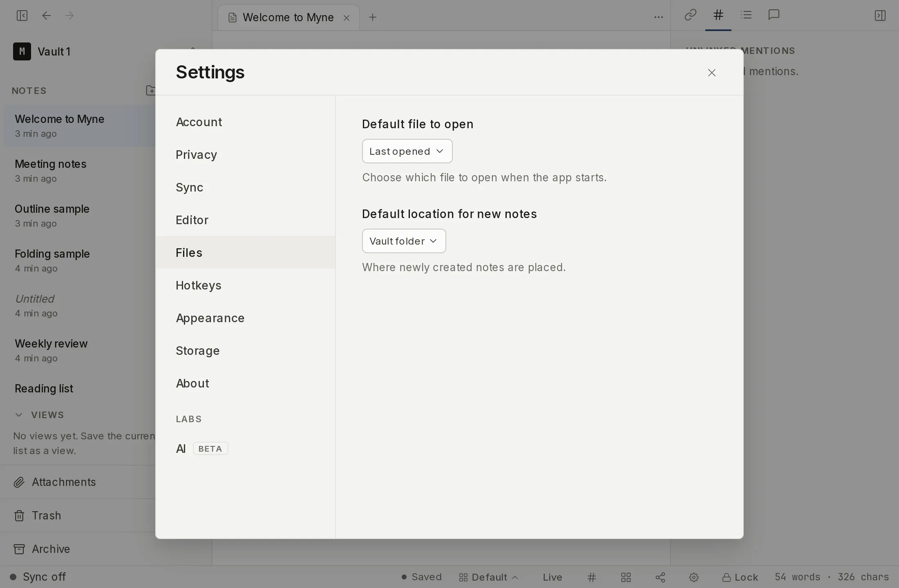Image resolution: width=899 pixels, height=588 pixels.
Task: Expand the Default layout menu in status bar
Action: click(488, 577)
